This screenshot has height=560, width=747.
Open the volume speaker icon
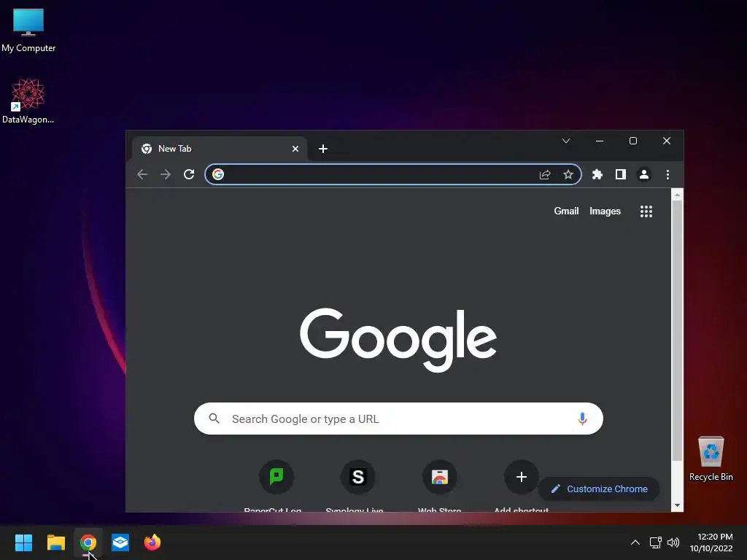[x=673, y=542]
